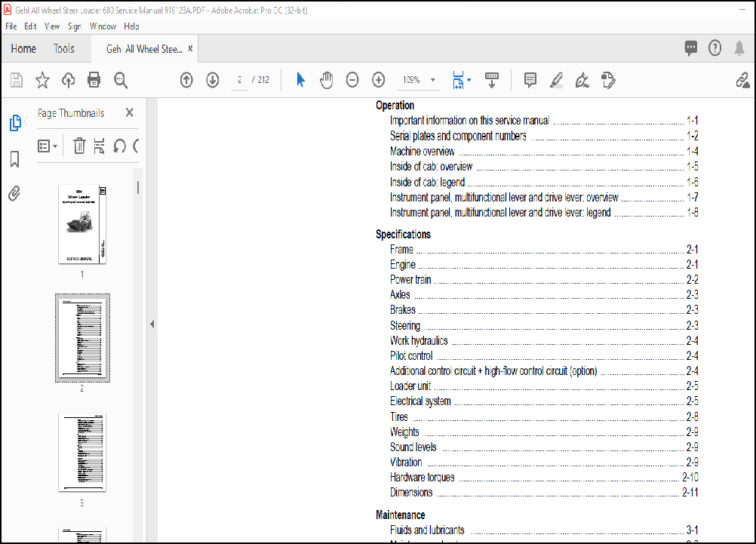Click the scrolling mode keyboard icon
This screenshot has width=756, height=544.
(492, 80)
